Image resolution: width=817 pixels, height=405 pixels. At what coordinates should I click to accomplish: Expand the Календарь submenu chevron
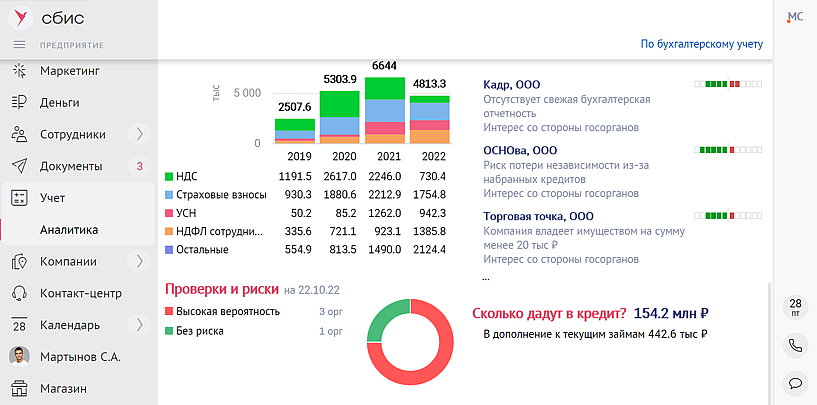pos(139,325)
